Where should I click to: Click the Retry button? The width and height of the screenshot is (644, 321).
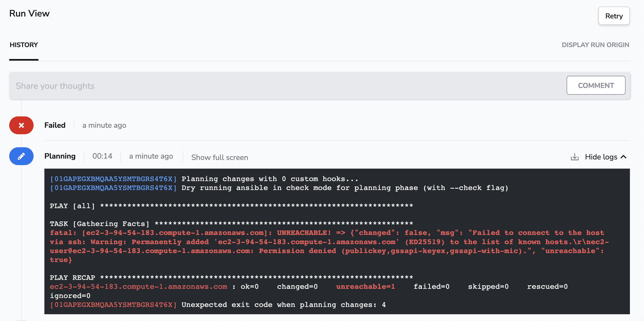(x=614, y=16)
